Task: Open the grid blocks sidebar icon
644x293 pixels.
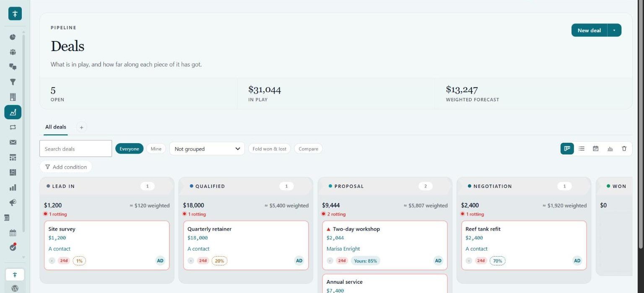Action: coord(13,172)
